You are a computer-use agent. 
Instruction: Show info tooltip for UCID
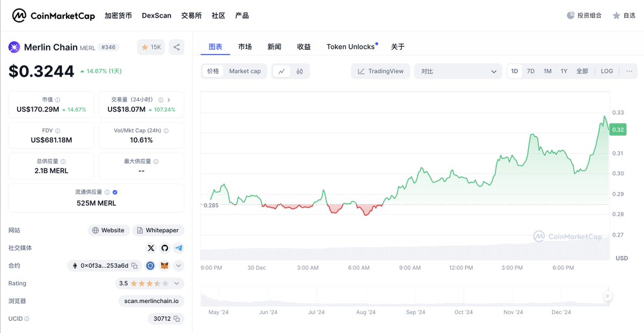click(x=27, y=319)
